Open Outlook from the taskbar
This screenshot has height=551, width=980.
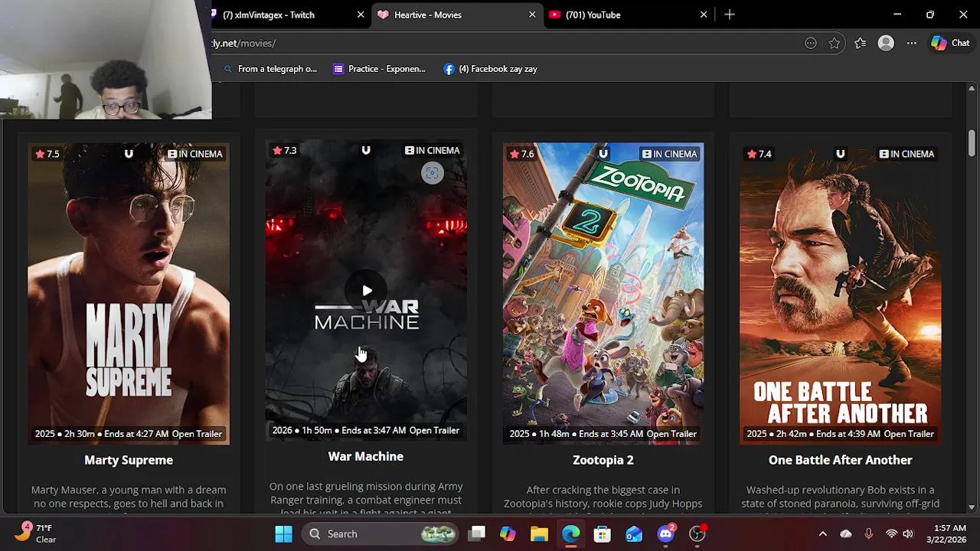(x=634, y=534)
